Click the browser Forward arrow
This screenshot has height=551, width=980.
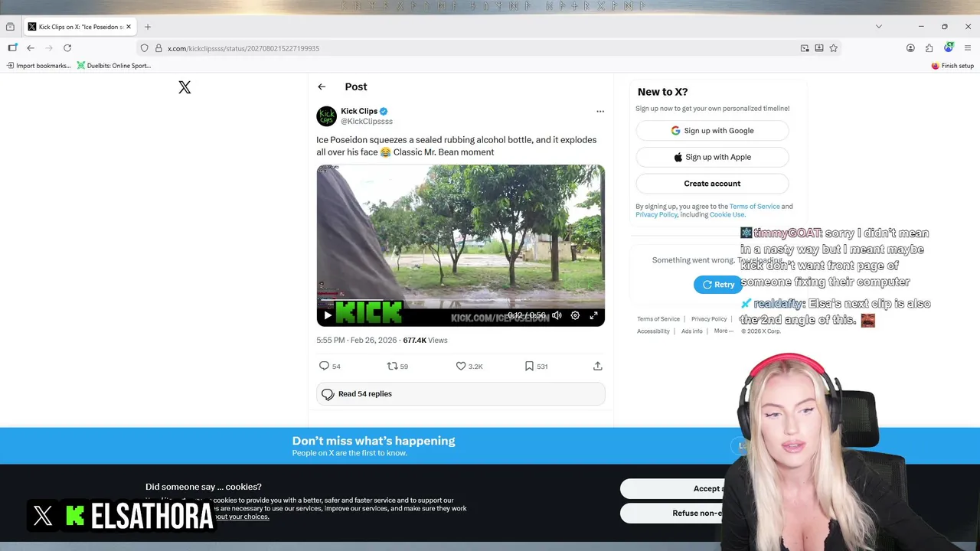click(49, 48)
